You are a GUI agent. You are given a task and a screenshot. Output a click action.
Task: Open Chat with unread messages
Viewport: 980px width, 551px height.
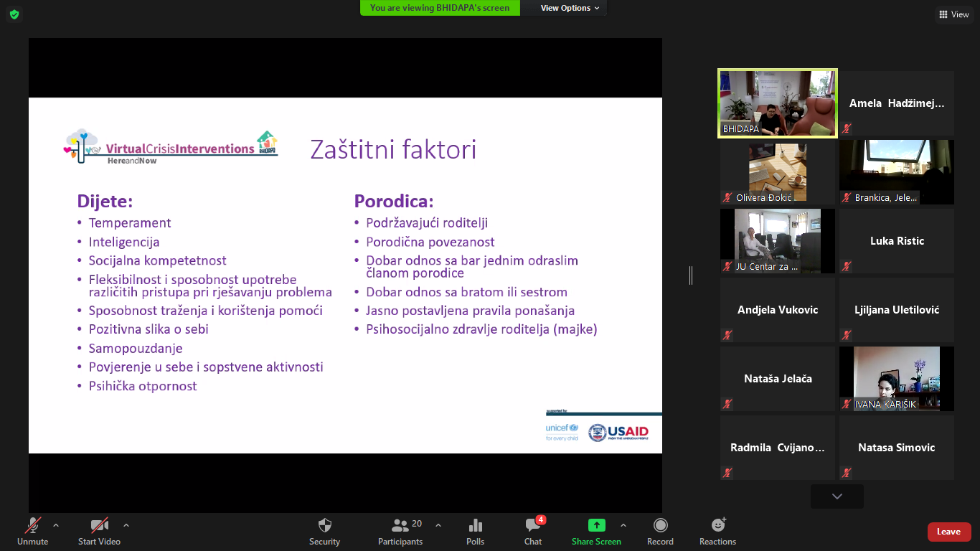(x=533, y=532)
